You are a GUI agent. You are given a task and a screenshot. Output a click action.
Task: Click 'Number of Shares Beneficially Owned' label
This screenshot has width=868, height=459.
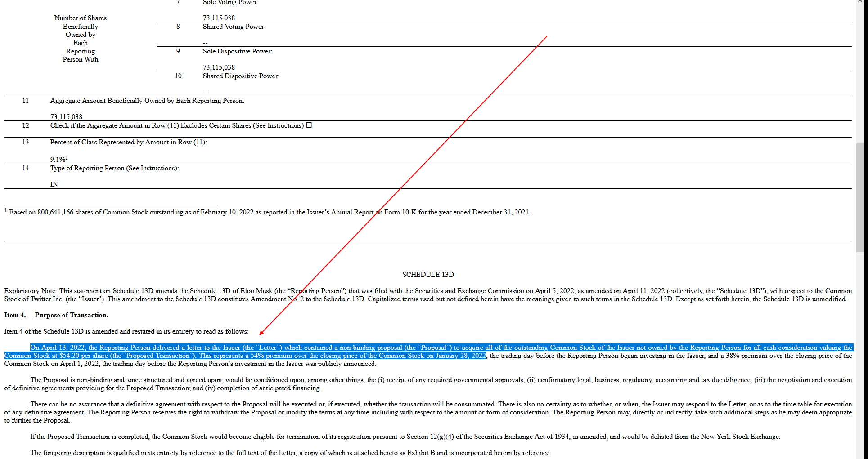pyautogui.click(x=81, y=39)
